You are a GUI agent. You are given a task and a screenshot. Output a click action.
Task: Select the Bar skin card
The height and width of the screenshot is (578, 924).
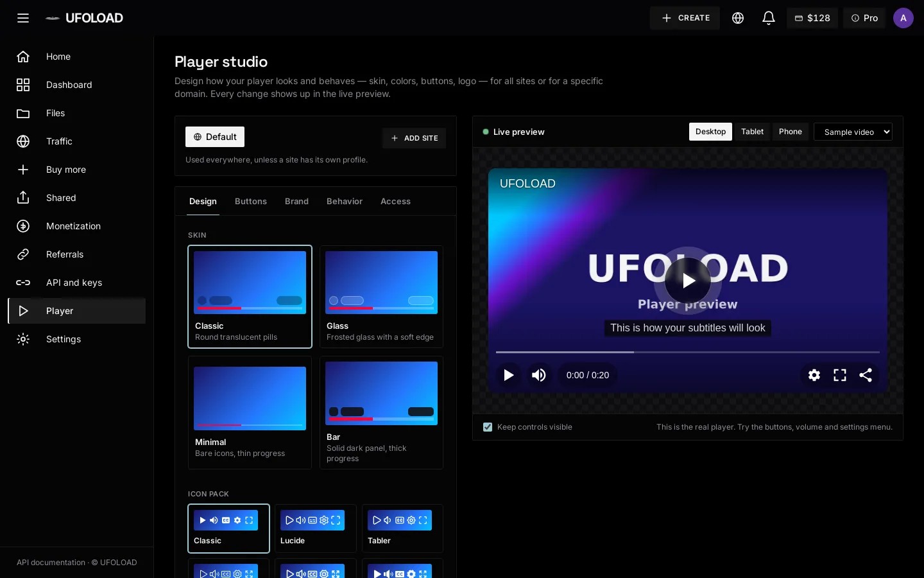[381, 413]
